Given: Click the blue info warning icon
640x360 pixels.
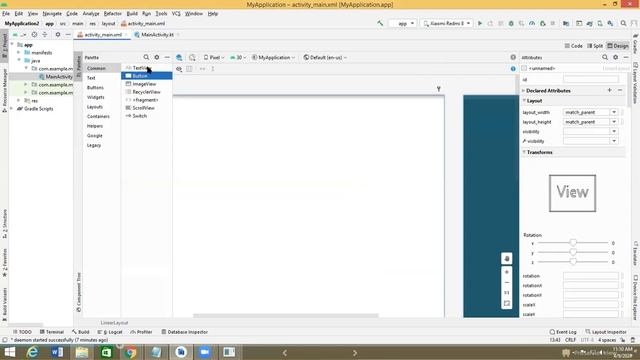Looking at the screenshot, I should coord(513,69).
